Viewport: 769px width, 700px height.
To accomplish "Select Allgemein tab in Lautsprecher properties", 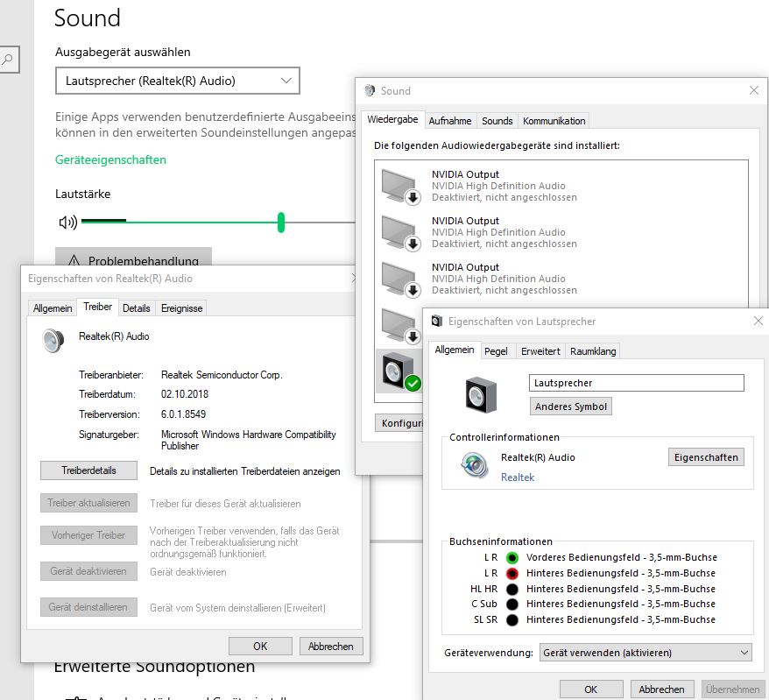I will pos(455,350).
